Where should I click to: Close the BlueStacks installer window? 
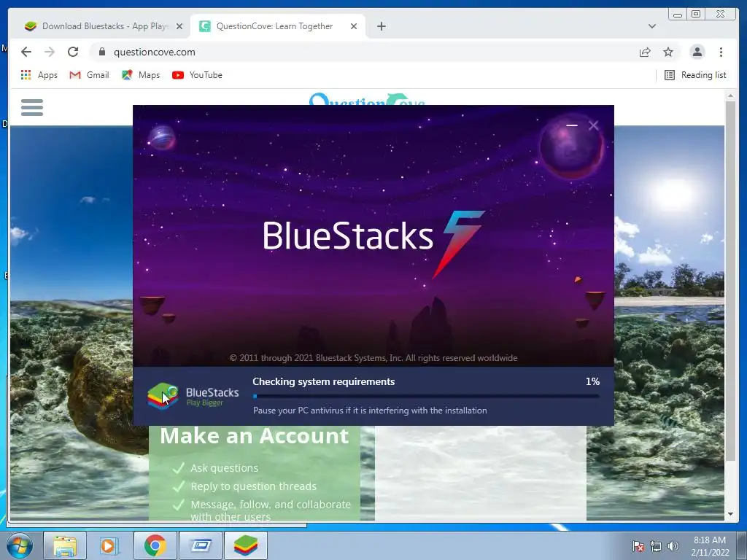pos(593,125)
